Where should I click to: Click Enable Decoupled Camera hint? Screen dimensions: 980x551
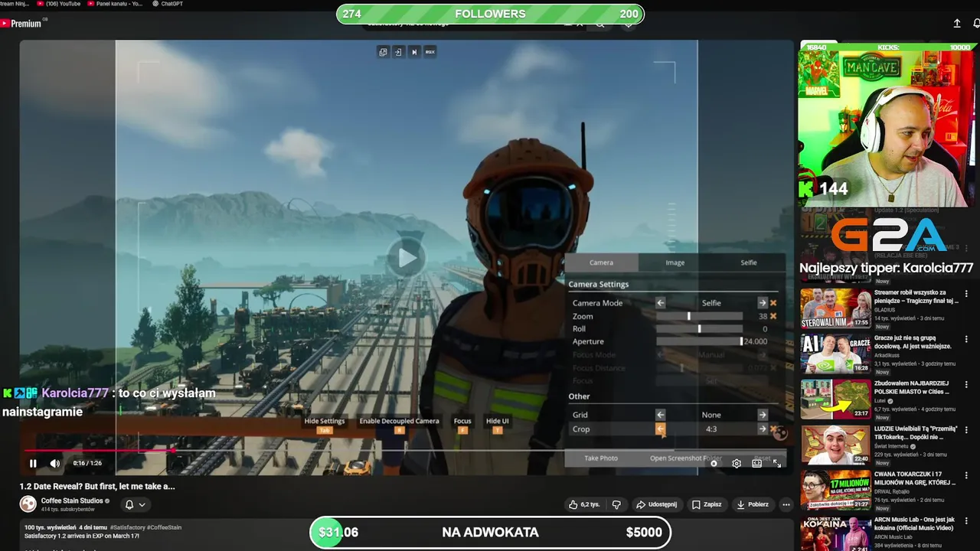click(399, 425)
